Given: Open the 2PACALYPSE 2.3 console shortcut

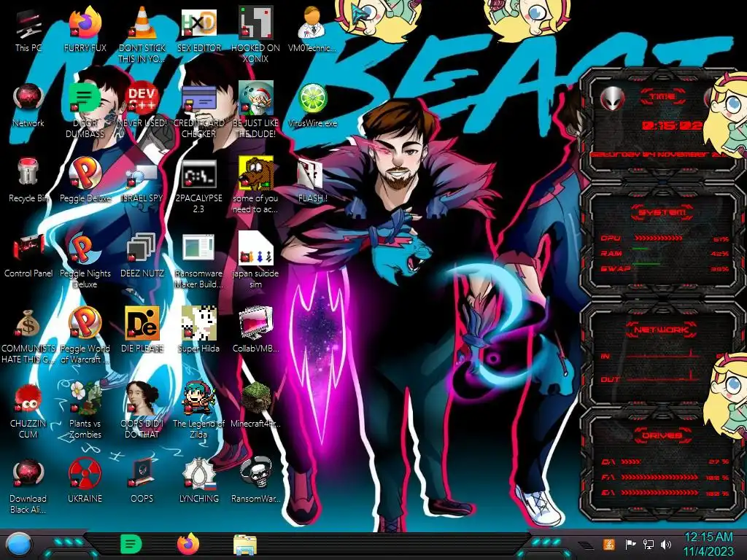Looking at the screenshot, I should click(198, 174).
